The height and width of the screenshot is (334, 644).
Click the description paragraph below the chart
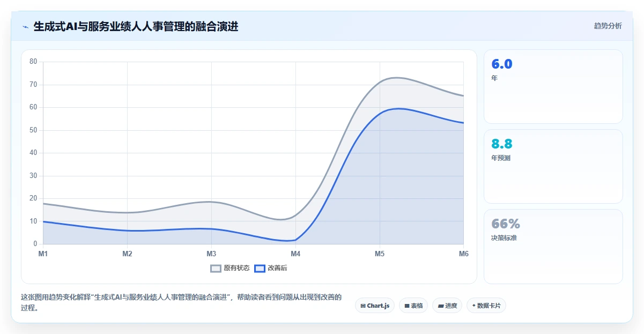(181, 302)
